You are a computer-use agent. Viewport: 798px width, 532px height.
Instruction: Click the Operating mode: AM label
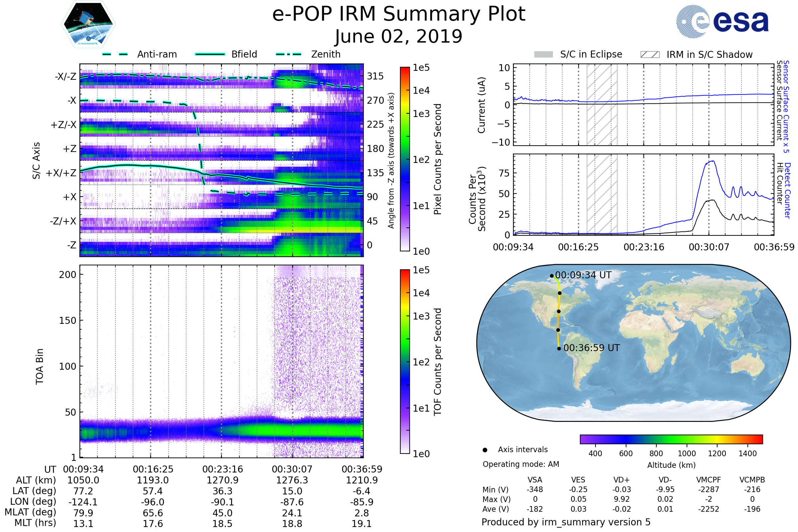[x=521, y=465]
